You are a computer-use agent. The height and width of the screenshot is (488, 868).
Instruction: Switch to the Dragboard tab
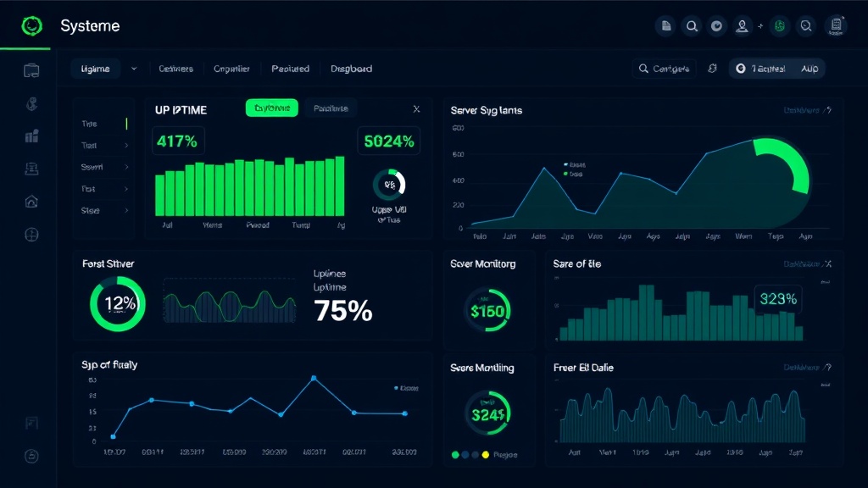coord(351,69)
